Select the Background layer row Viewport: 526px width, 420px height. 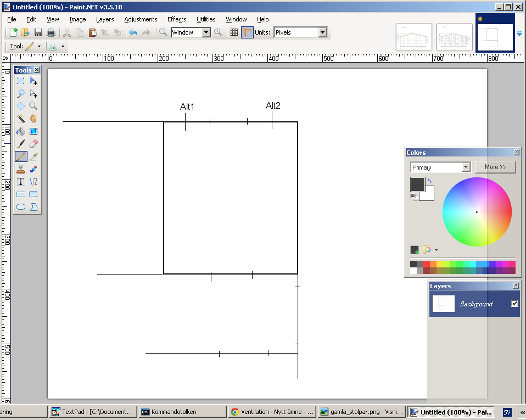474,304
